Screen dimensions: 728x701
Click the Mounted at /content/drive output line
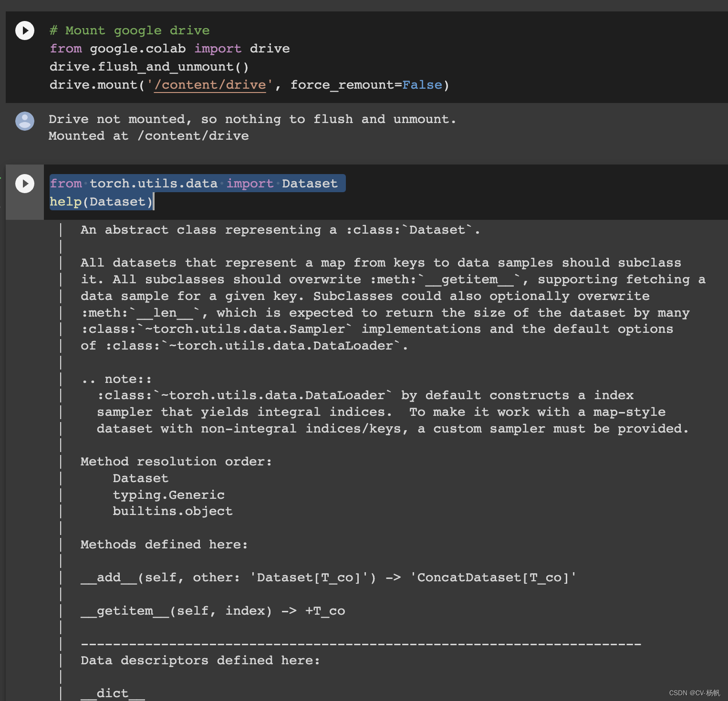pos(148,135)
